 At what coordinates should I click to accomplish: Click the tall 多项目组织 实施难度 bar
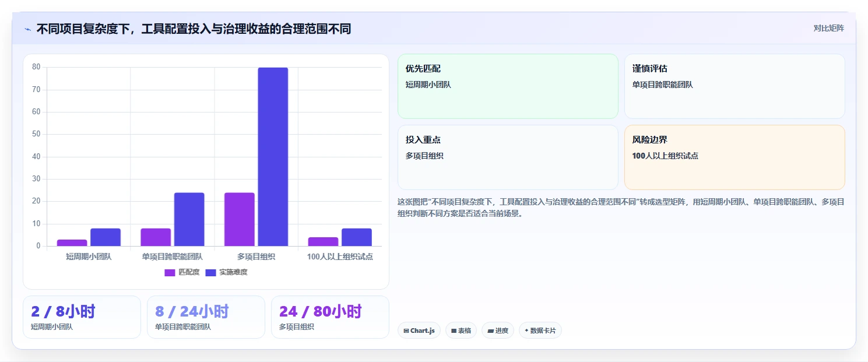(x=273, y=157)
